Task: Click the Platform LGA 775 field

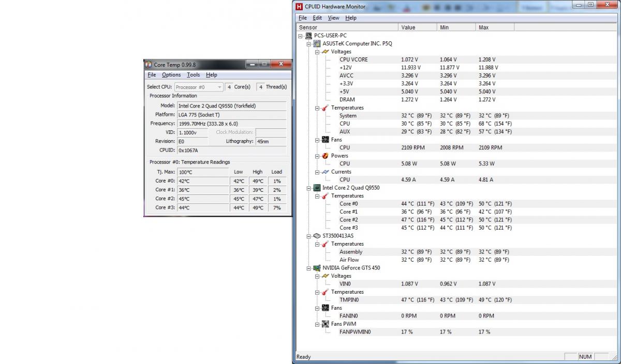Action: point(231,114)
